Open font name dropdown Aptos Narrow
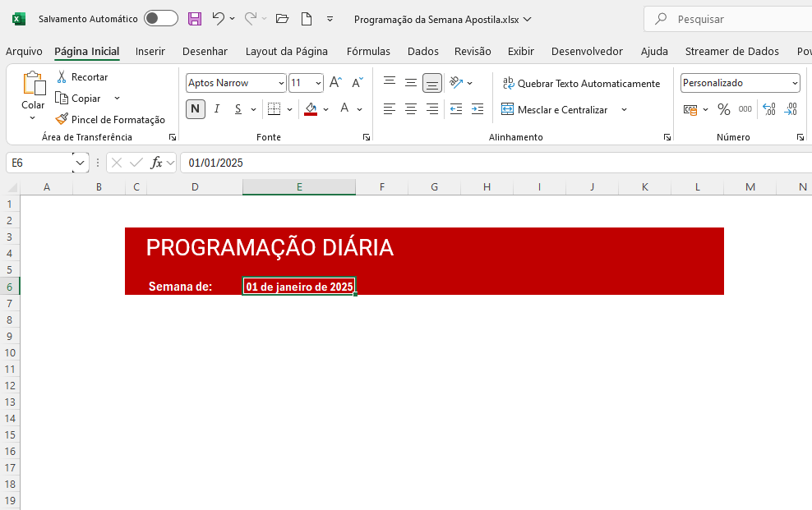812x510 pixels. click(281, 83)
